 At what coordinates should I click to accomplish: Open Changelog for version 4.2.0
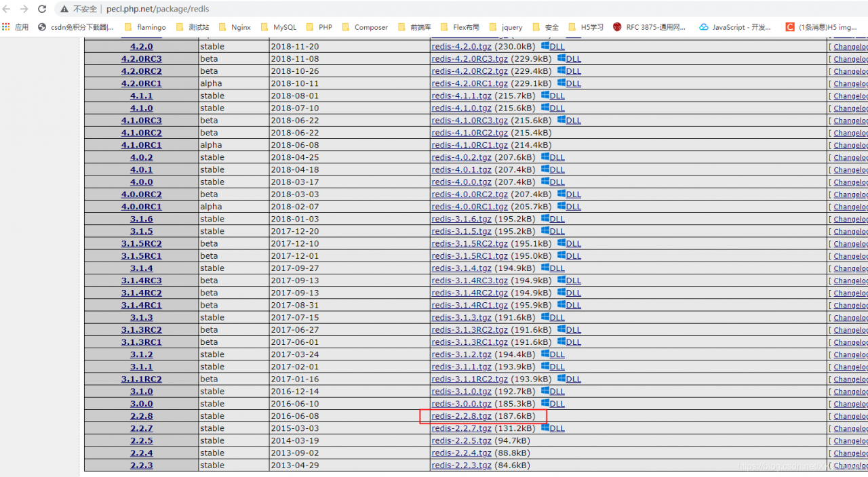tap(850, 47)
